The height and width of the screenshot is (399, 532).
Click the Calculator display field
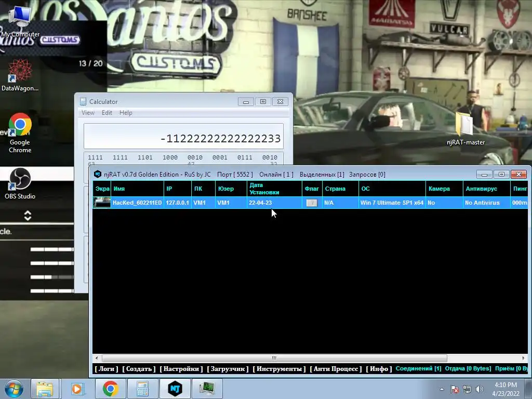(x=183, y=137)
